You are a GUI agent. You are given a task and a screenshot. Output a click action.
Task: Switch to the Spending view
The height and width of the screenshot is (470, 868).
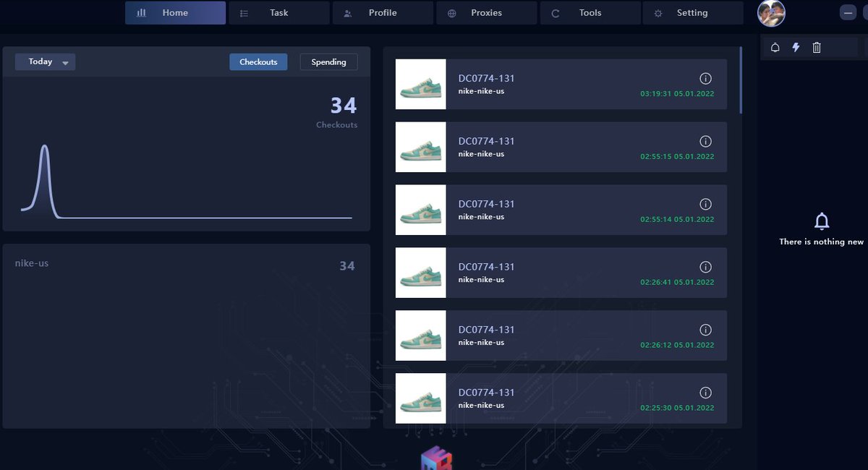click(328, 62)
